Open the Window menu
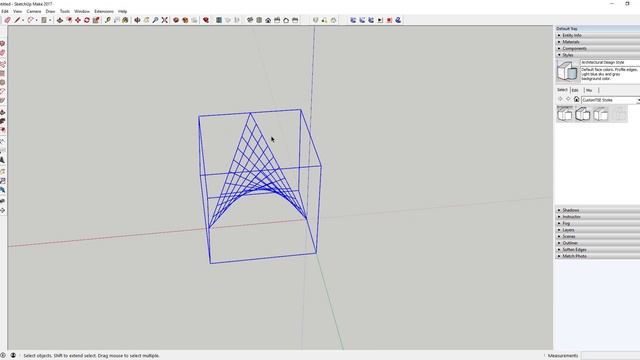 (82, 11)
